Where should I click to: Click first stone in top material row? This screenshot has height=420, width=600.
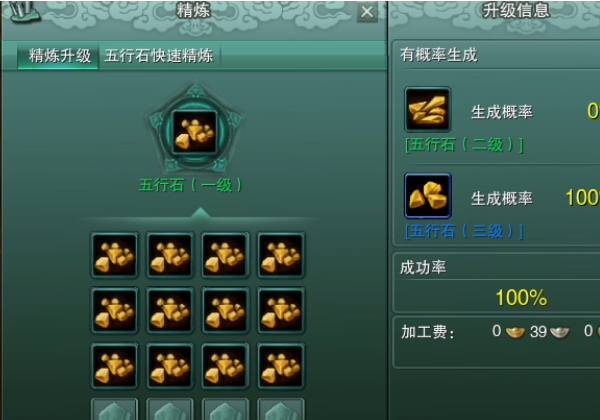tap(114, 255)
